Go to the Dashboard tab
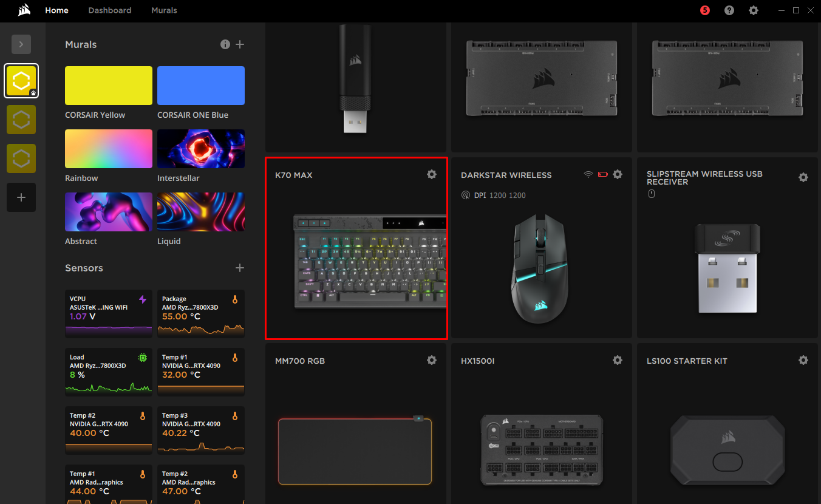Image resolution: width=821 pixels, height=504 pixels. coord(109,10)
